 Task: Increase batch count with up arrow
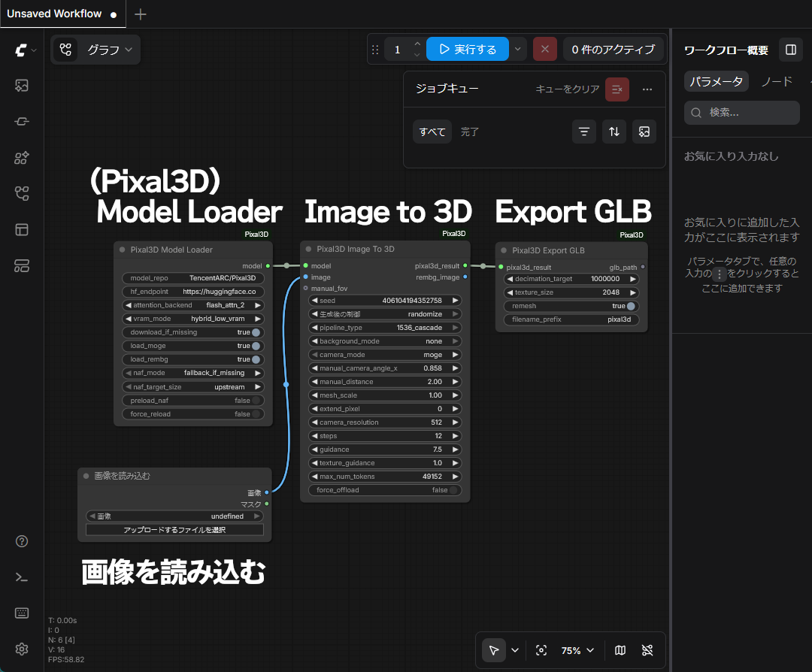click(417, 44)
